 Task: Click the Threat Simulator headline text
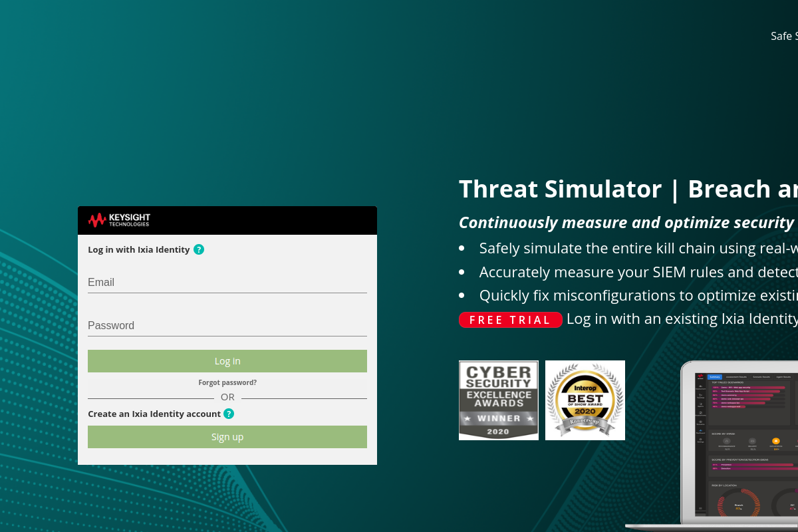tap(628, 189)
